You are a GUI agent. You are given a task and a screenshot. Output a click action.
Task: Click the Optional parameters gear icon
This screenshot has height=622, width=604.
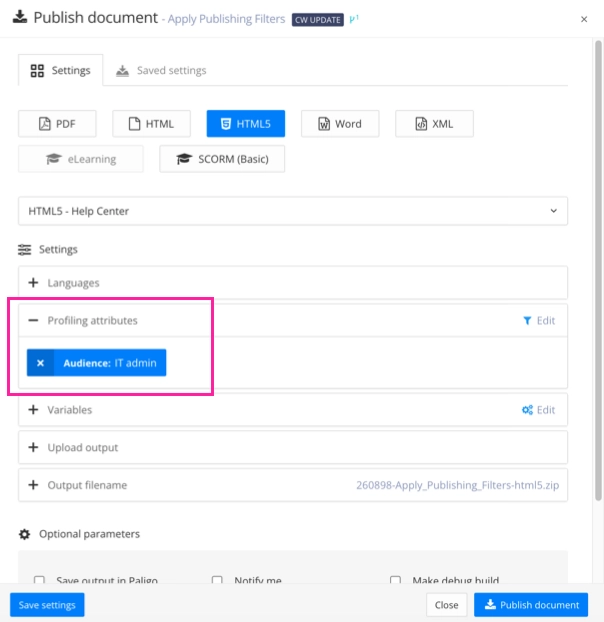tap(25, 534)
